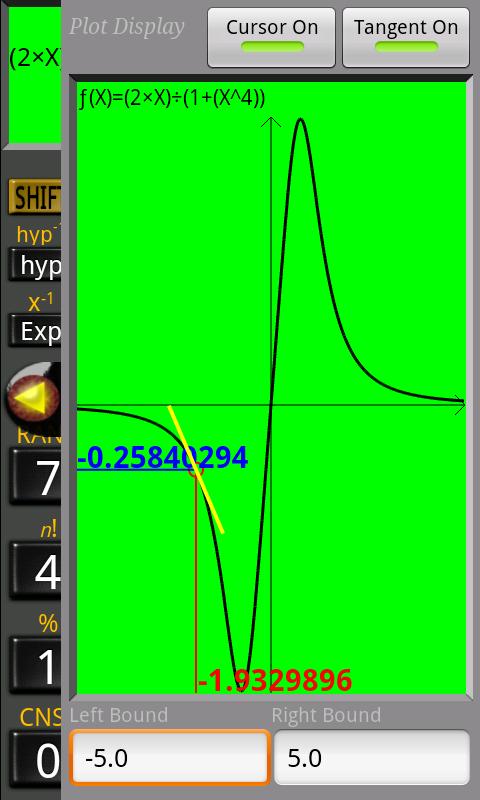Screen dimensions: 480x800
Task: Click the Left Bound input field
Action: click(169, 757)
